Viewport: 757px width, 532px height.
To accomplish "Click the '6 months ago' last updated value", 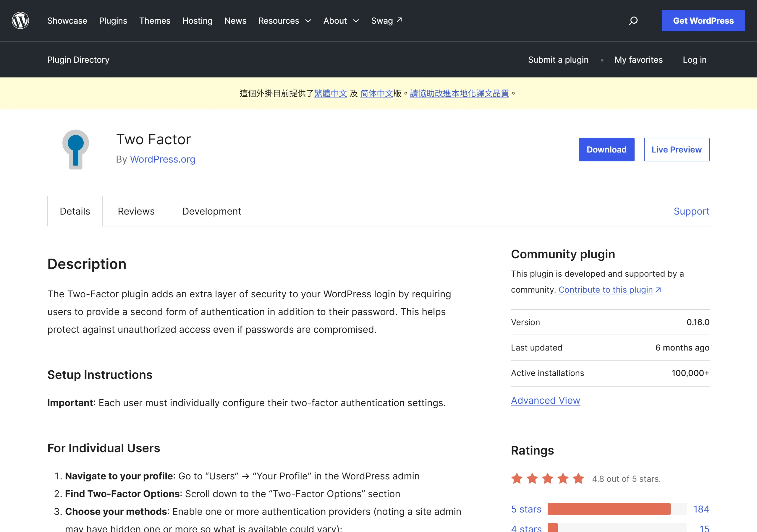I will pos(682,347).
